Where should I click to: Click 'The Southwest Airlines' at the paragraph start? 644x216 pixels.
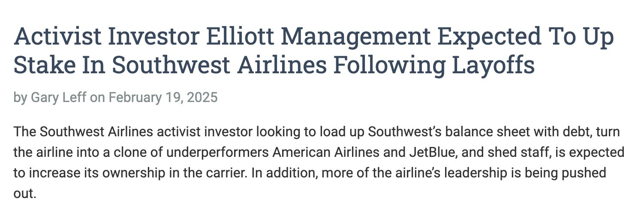(x=83, y=132)
